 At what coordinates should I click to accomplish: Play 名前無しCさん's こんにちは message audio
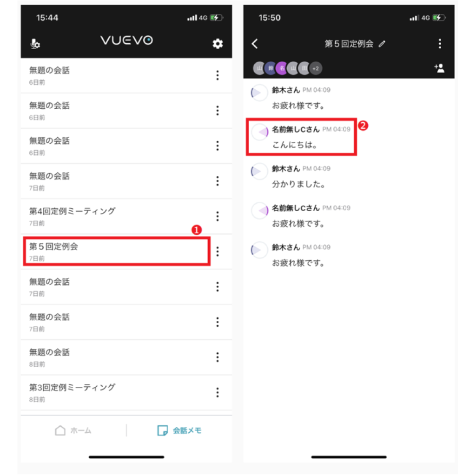[260, 132]
